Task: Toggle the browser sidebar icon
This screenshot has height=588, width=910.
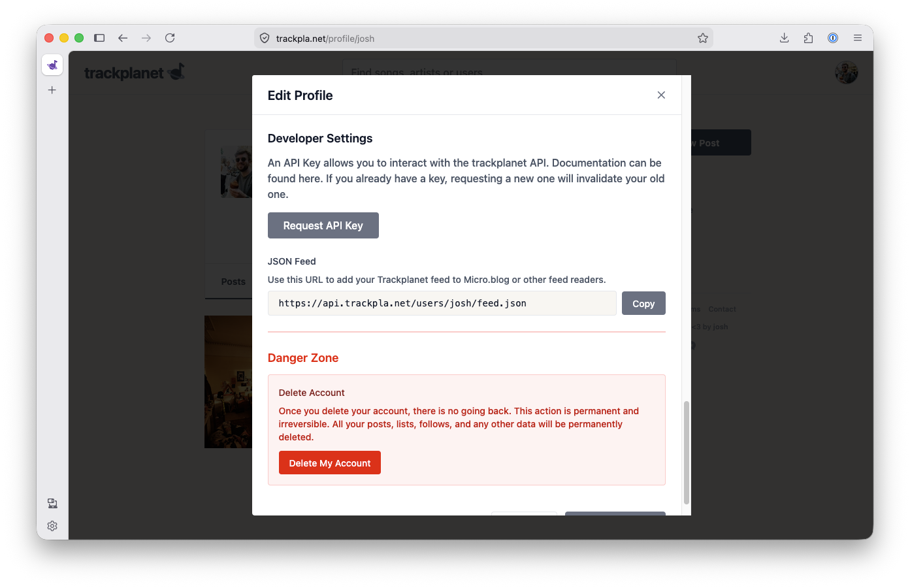Action: coord(99,38)
